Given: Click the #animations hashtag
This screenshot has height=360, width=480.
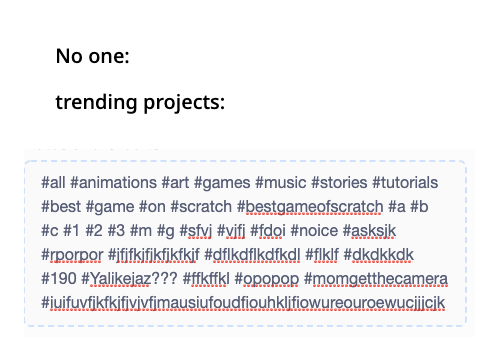Looking at the screenshot, I should pyautogui.click(x=113, y=183).
